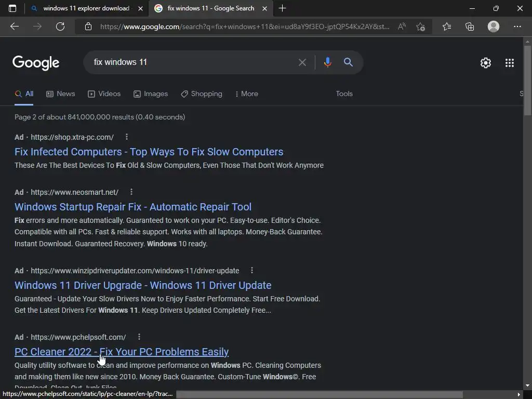The width and height of the screenshot is (532, 399).
Task: Open the Google apps grid
Action: click(509, 63)
